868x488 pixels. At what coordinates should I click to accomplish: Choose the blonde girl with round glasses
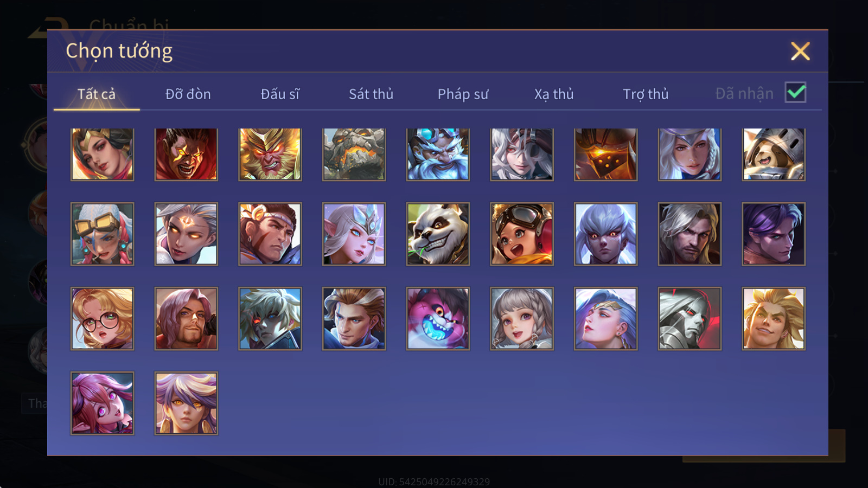(x=103, y=319)
